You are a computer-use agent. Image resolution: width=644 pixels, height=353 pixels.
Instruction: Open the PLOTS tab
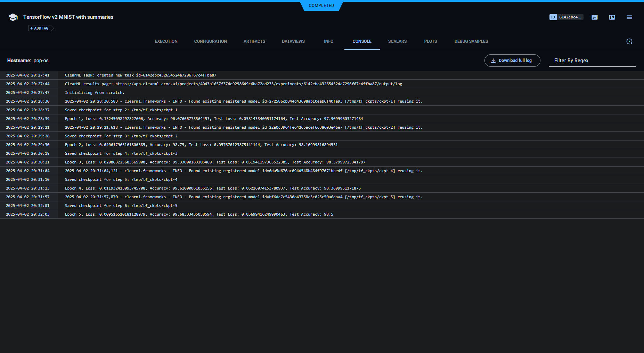(430, 41)
